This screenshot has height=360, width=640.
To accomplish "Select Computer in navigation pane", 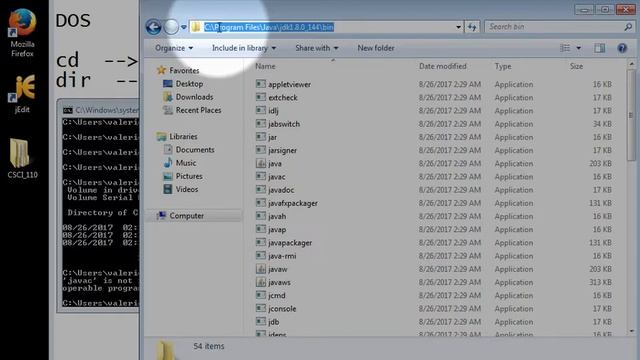I will (x=186, y=216).
